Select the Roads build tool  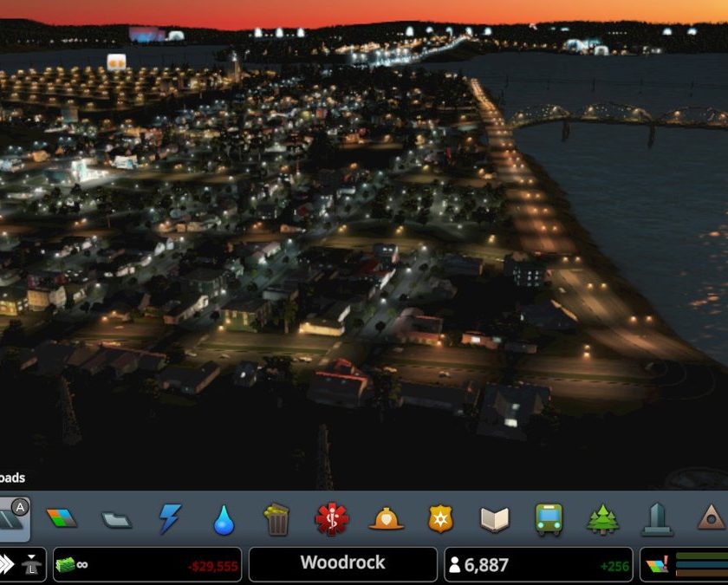pos(14,519)
